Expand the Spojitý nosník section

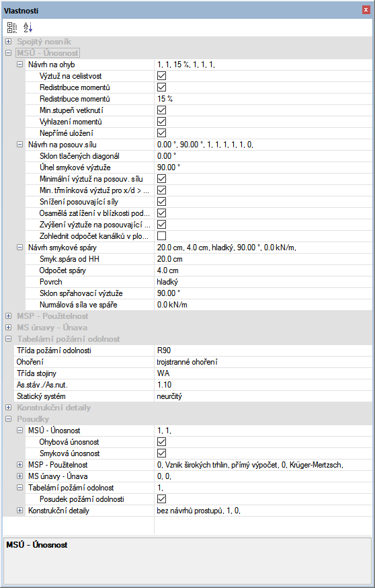9,42
